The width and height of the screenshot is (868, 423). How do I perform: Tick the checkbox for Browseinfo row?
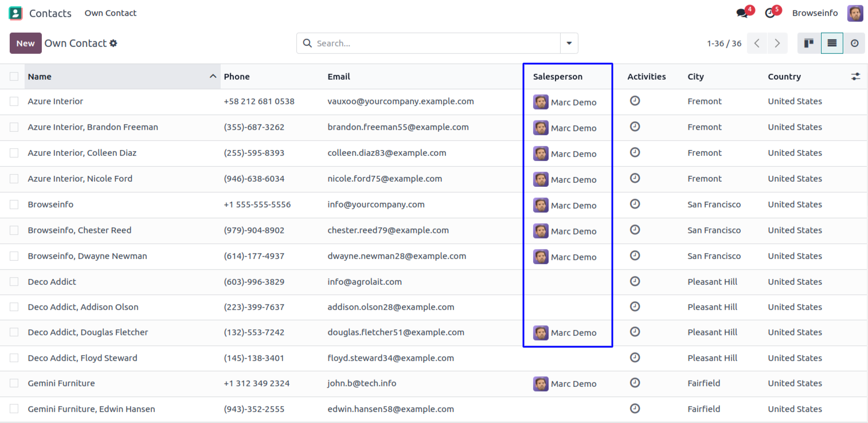pos(14,205)
